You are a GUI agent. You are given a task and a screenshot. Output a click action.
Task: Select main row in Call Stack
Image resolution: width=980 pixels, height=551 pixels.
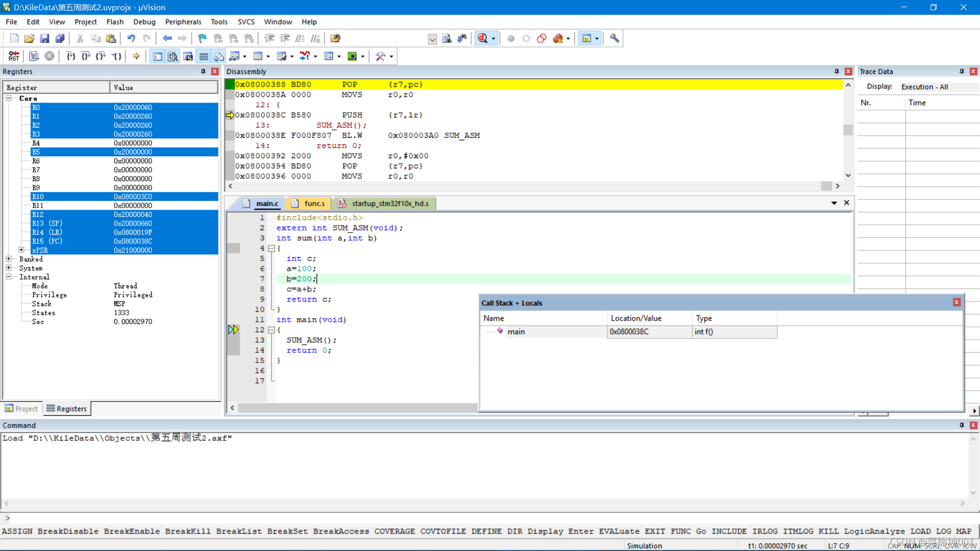516,332
